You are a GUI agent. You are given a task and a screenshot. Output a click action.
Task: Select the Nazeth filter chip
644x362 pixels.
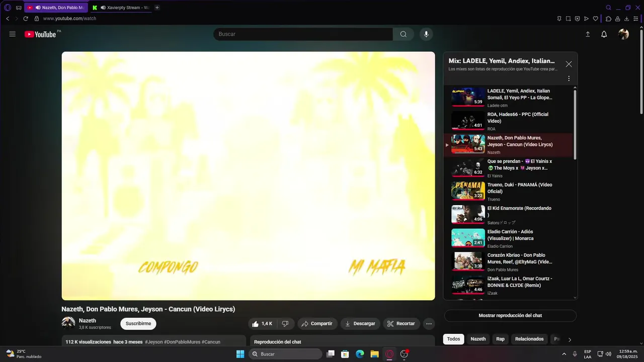coord(478,339)
